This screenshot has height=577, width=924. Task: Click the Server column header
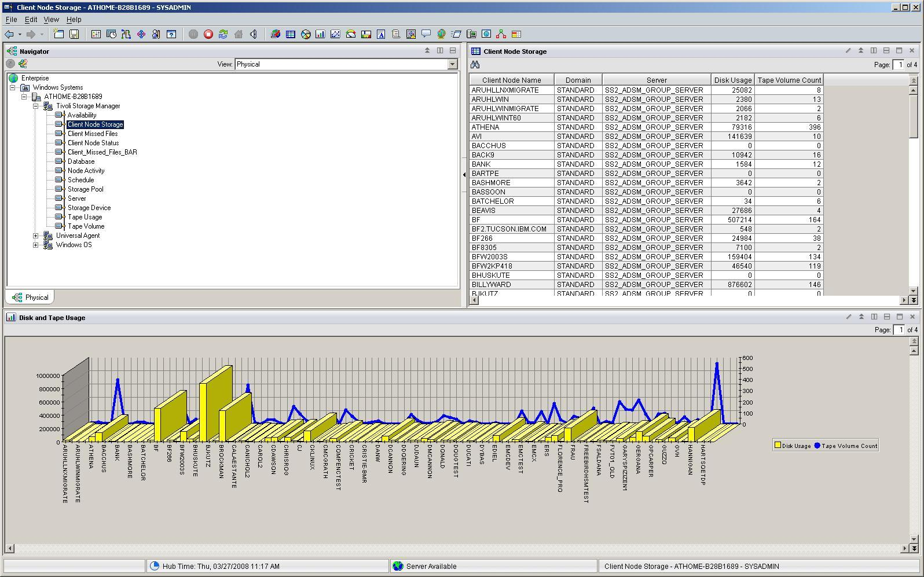coord(657,80)
